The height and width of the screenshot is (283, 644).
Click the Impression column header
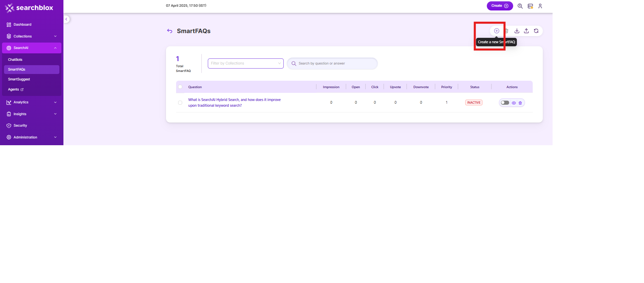pyautogui.click(x=331, y=87)
